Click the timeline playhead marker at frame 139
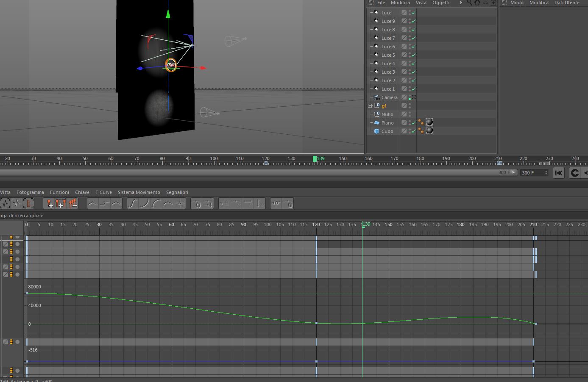Screen dimensions: 588x382 [315, 159]
